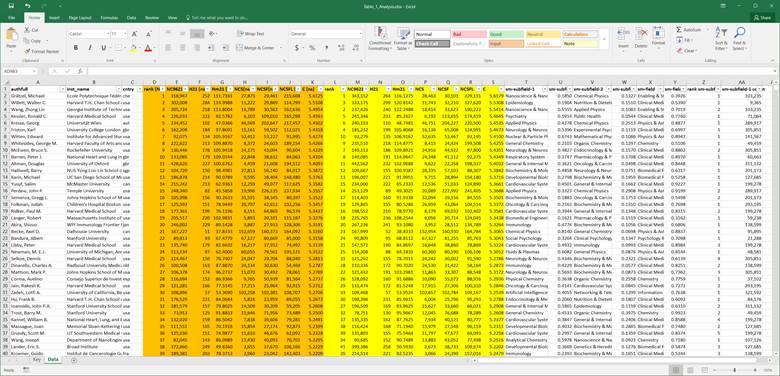Viewport: 780px width, 376px height.
Task: Click the Find & Select icon
Action: tap(739, 39)
